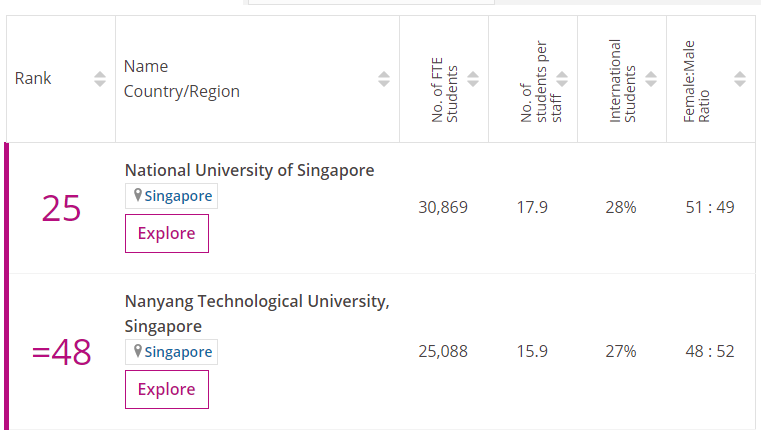The height and width of the screenshot is (441, 761).
Task: Click the sort arrows beside Name Country/Region
Action: (384, 79)
